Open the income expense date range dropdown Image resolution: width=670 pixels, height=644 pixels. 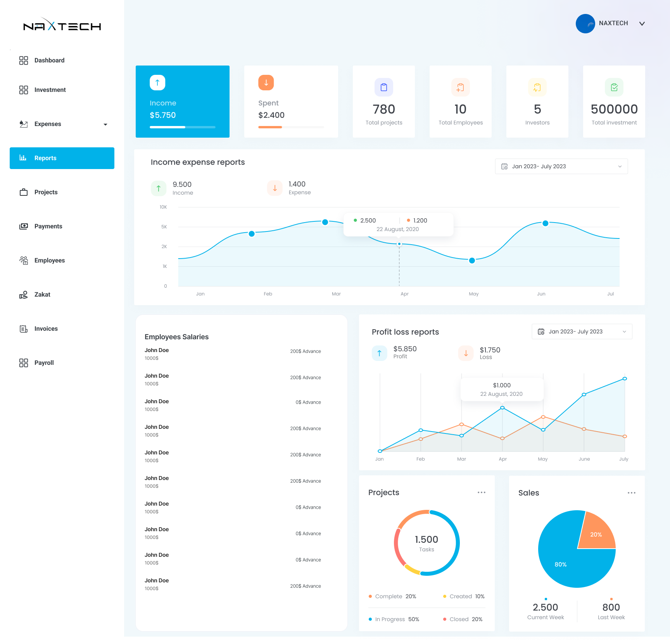[x=561, y=166]
